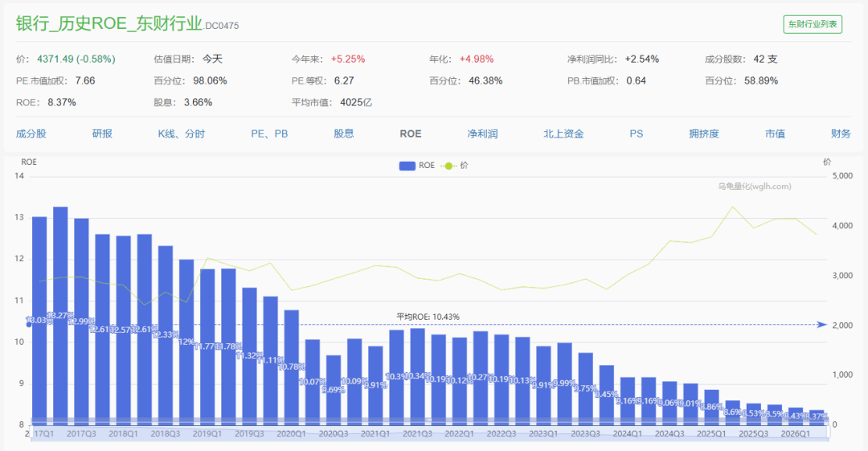Click the 2023Q3 x-axis label
The height and width of the screenshot is (451, 868).
click(x=585, y=434)
